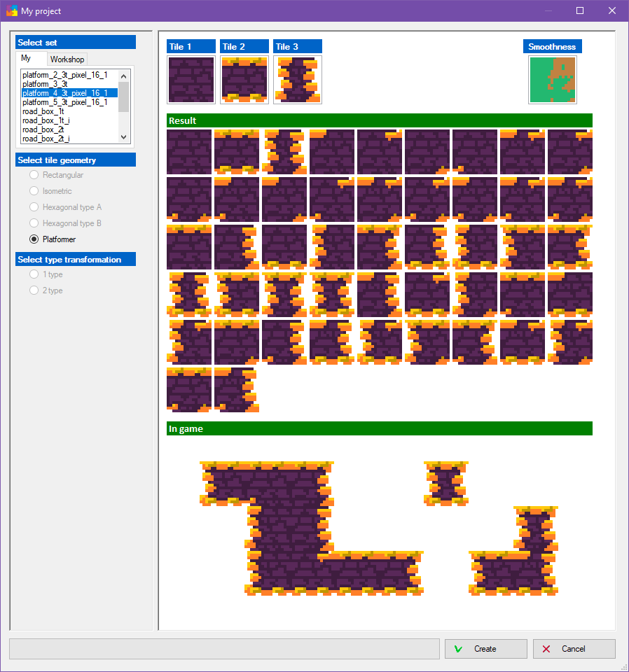Viewport: 629px width, 672px height.
Task: Click the Smoothness preview map
Action: click(552, 80)
